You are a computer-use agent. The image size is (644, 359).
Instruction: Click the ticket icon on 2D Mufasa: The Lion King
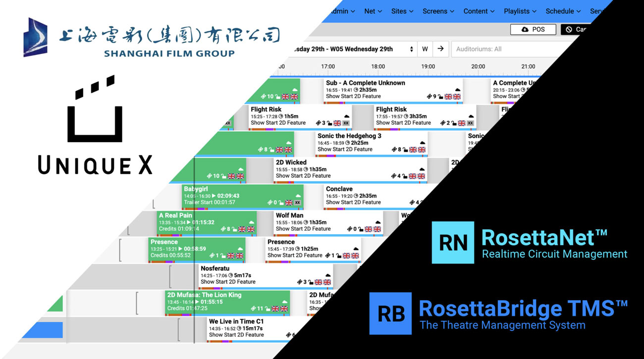(x=254, y=309)
